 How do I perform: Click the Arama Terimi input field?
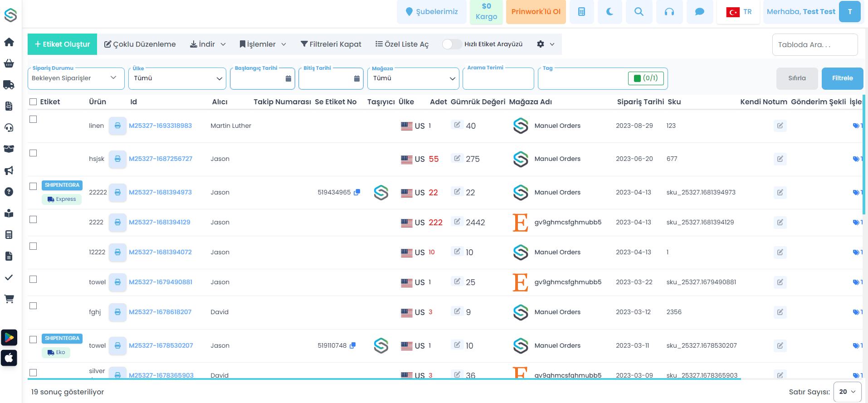tap(498, 78)
